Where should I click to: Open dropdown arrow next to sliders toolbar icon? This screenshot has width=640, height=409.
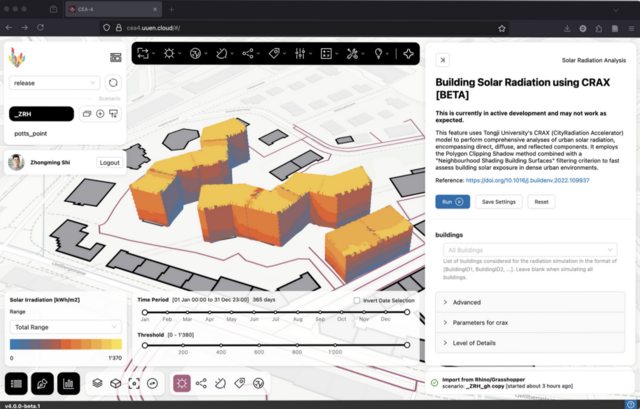[311, 53]
